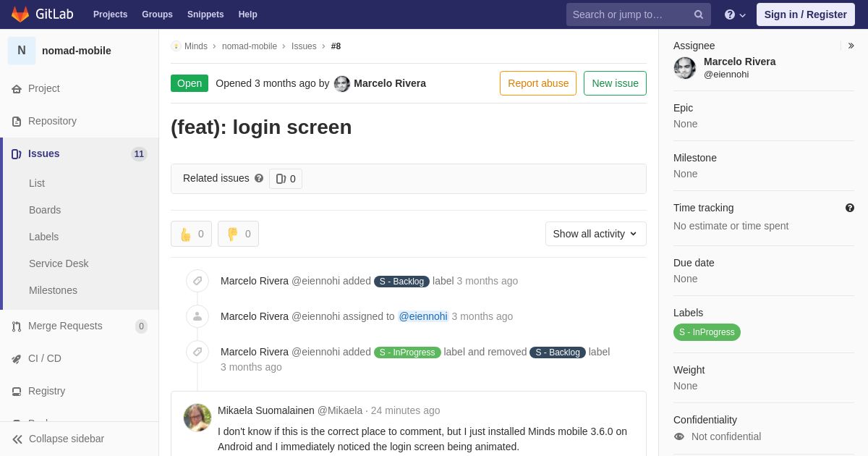Click the assignee avatar in right sidebar
This screenshot has height=456, width=868.
click(x=685, y=68)
